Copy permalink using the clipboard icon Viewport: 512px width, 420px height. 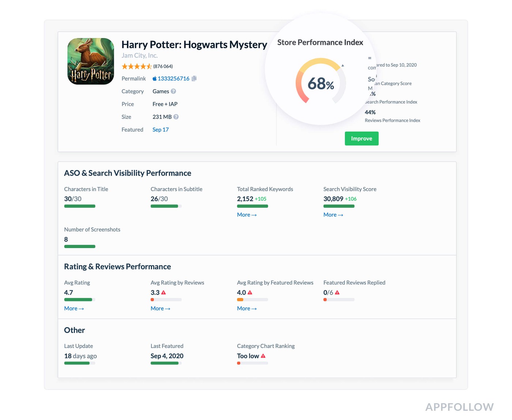point(194,78)
